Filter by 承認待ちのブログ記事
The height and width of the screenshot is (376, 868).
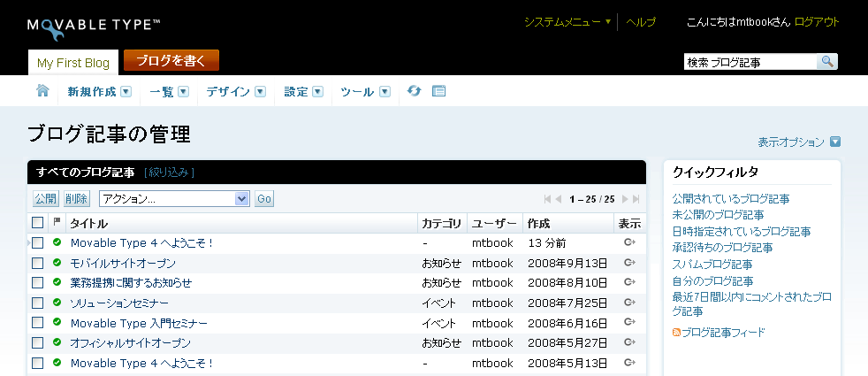(722, 248)
